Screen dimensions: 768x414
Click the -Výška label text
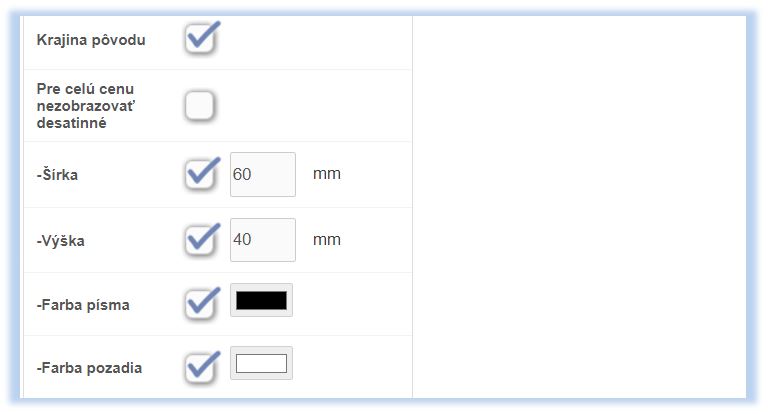pyautogui.click(x=60, y=241)
